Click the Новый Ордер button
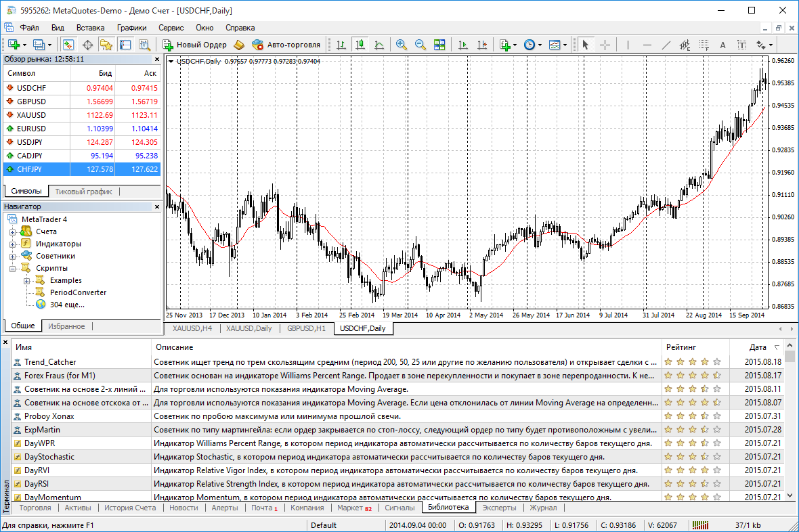The width and height of the screenshot is (799, 532). tap(195, 45)
